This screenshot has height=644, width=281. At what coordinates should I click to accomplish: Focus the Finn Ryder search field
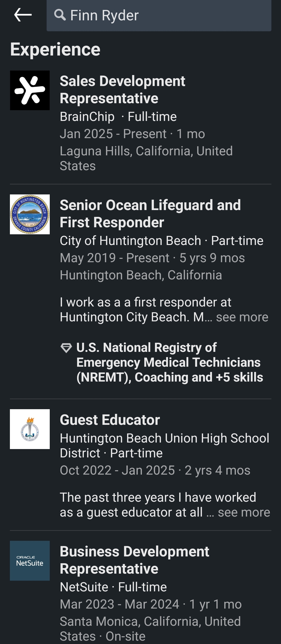click(x=167, y=15)
